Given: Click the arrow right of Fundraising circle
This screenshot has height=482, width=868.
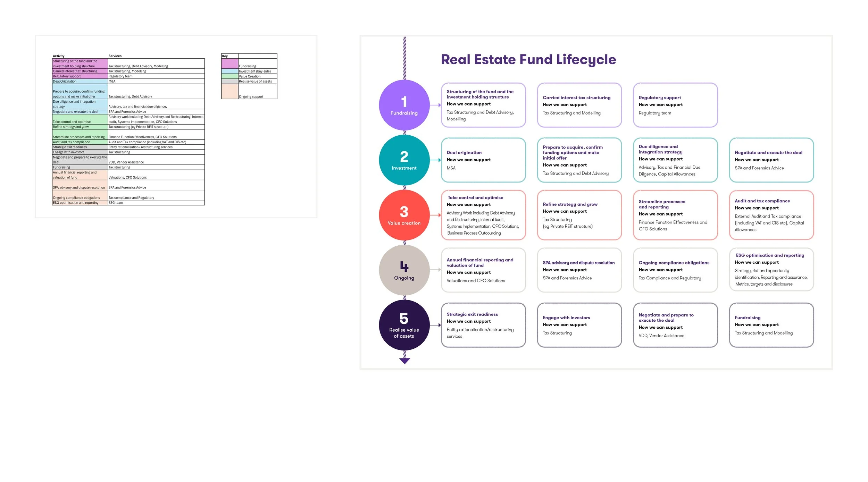Looking at the screenshot, I should click(x=435, y=105).
